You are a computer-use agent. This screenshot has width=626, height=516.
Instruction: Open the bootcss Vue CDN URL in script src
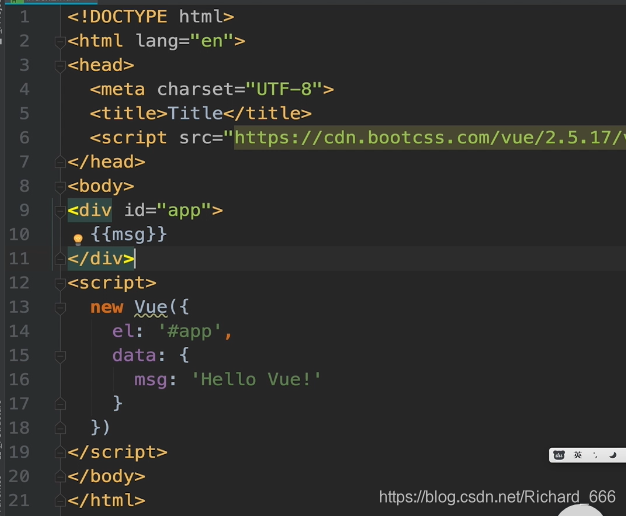point(430,138)
